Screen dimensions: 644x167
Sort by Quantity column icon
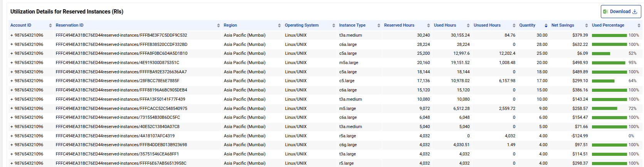546,25
